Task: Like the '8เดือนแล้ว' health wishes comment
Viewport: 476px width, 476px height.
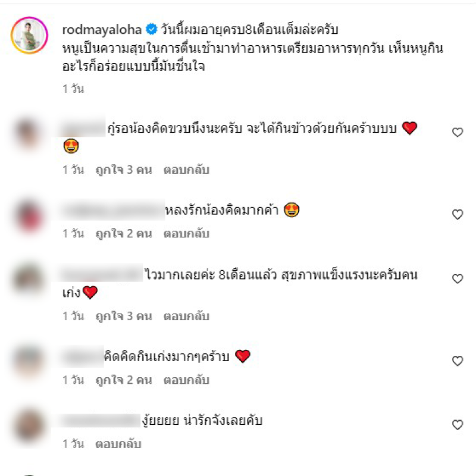Action: [x=458, y=278]
